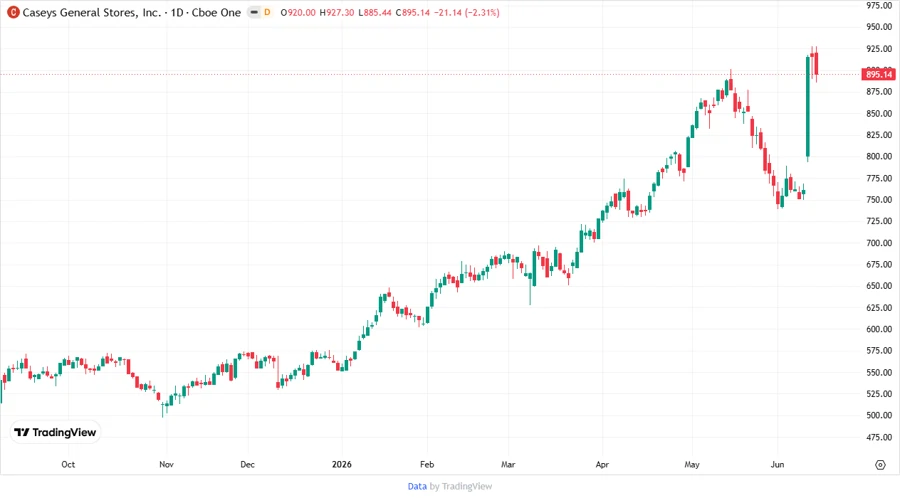Click the 2026 label on time axis
Screen dimensions: 900x498
click(342, 464)
